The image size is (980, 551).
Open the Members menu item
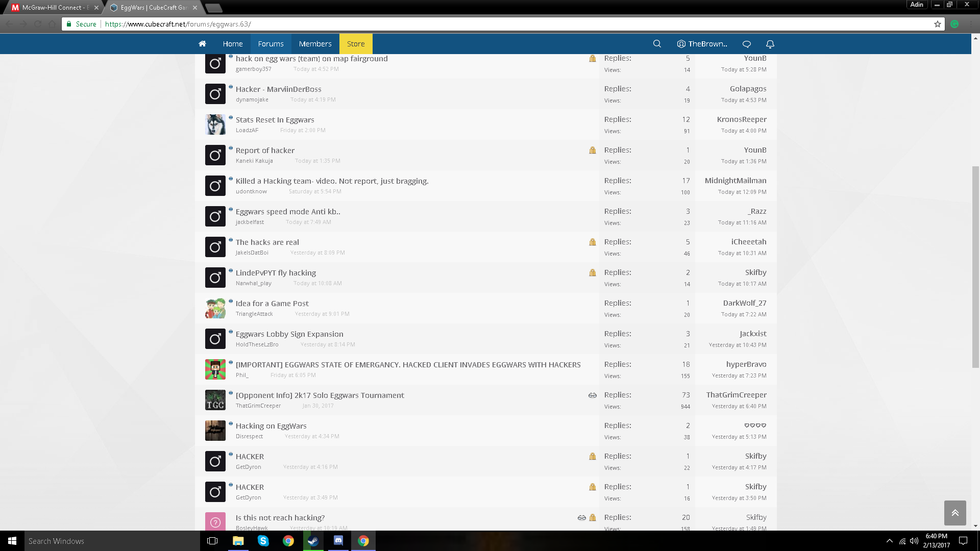pos(315,44)
